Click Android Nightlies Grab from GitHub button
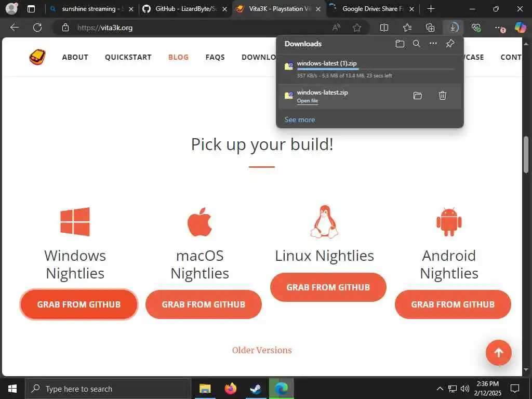Screen dimensions: 532x399 453,304
